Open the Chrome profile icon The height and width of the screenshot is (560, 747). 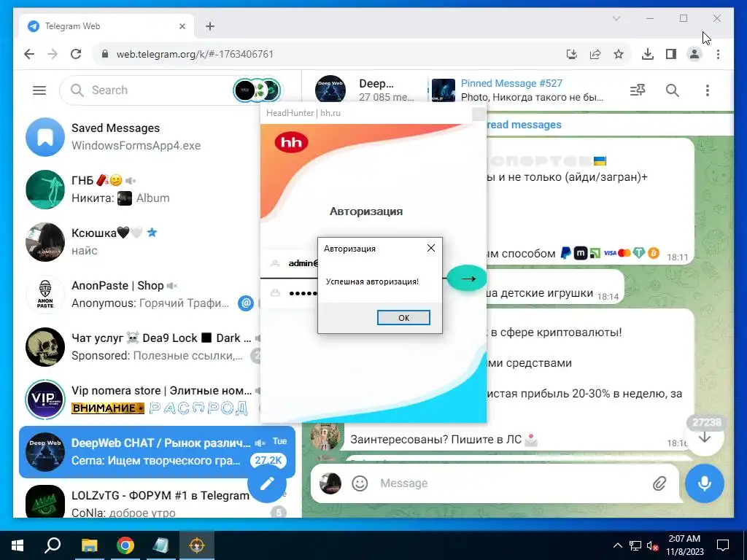[x=694, y=54]
